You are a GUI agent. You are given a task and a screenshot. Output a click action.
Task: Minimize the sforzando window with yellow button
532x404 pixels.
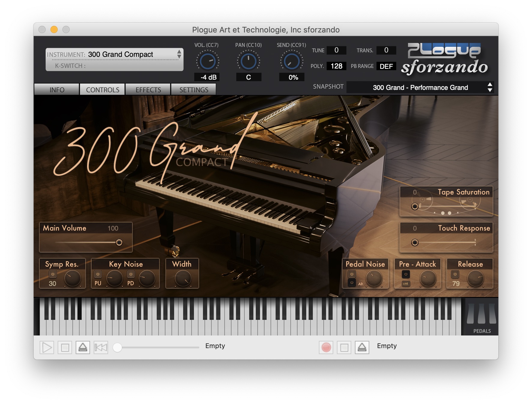(54, 29)
